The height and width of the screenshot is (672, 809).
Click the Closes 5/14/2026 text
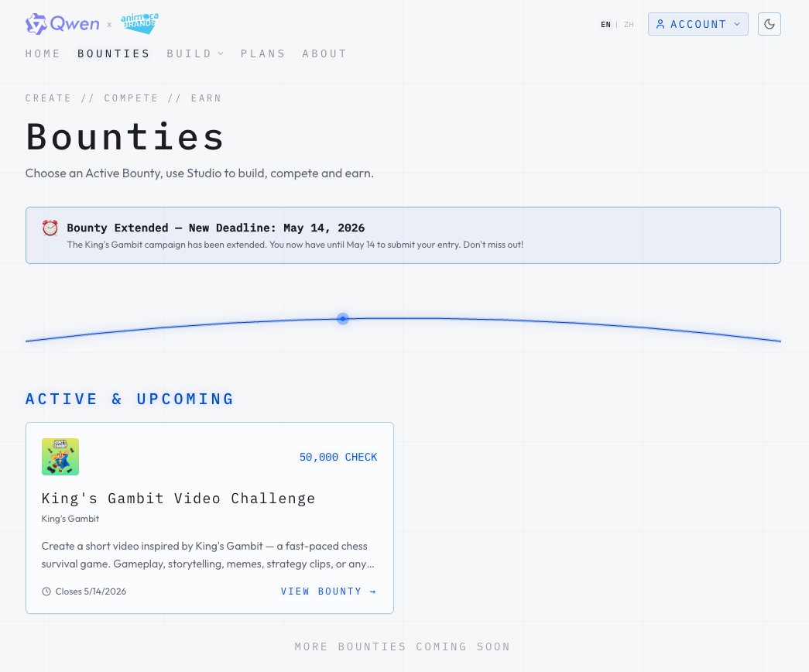click(x=91, y=591)
